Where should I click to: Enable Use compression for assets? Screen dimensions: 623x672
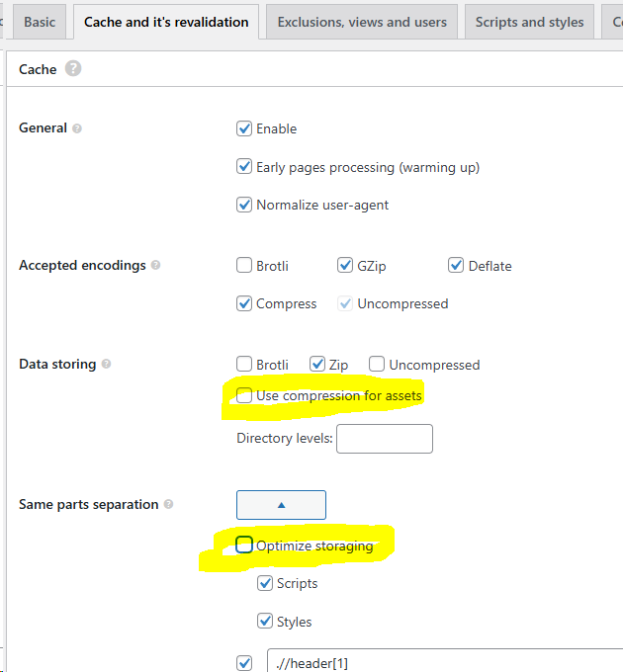point(244,395)
